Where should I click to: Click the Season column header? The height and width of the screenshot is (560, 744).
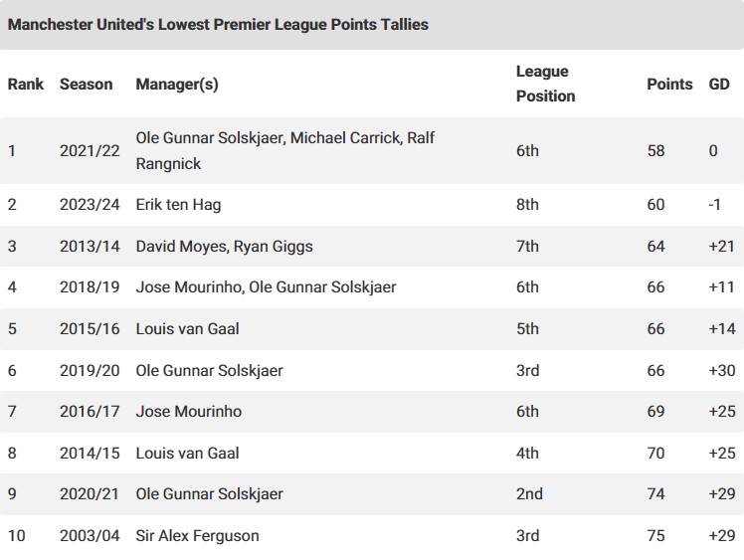tap(87, 85)
